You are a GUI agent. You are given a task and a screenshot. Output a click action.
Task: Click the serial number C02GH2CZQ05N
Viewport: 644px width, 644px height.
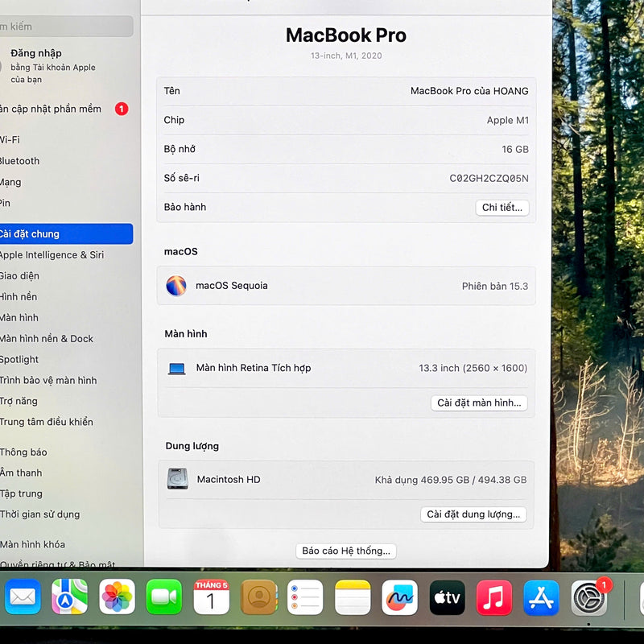coord(489,178)
